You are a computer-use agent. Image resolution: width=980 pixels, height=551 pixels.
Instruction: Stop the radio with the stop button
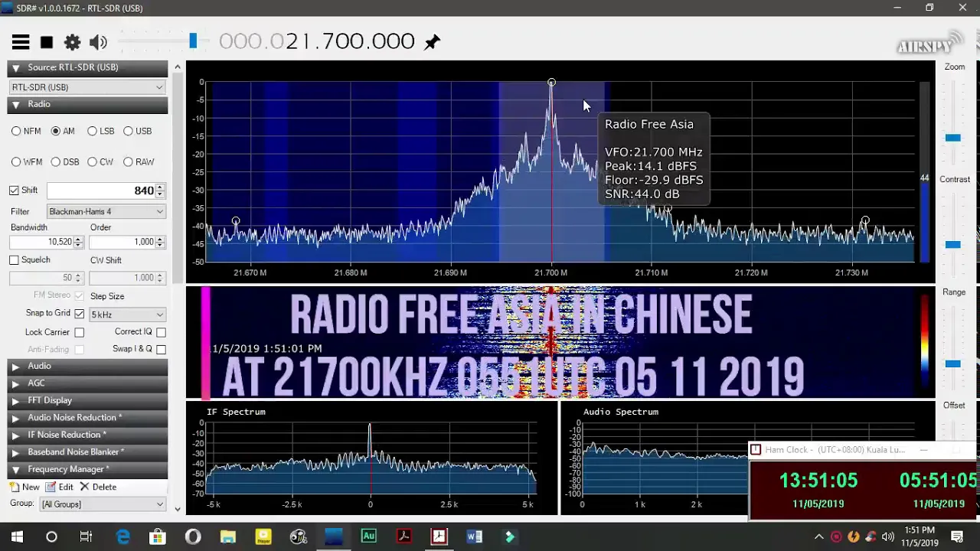[x=47, y=43]
